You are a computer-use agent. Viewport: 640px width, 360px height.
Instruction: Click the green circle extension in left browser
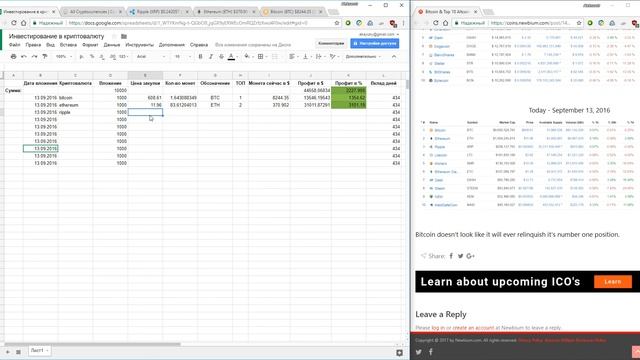pos(348,23)
